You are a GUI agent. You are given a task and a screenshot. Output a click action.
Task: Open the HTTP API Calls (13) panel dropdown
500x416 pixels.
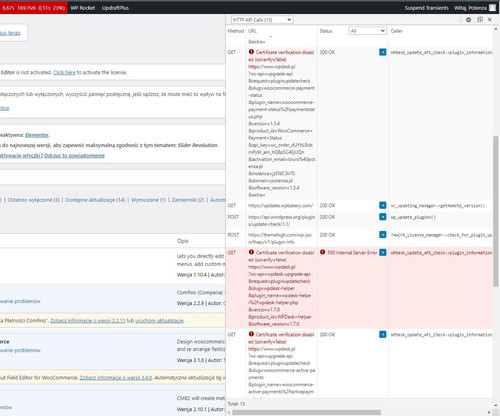click(262, 20)
